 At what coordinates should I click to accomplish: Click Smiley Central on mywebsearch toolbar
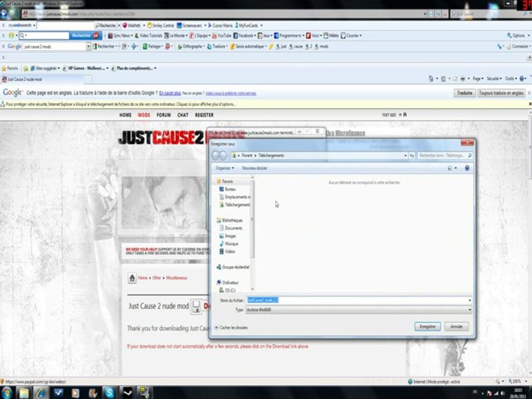tap(161, 25)
